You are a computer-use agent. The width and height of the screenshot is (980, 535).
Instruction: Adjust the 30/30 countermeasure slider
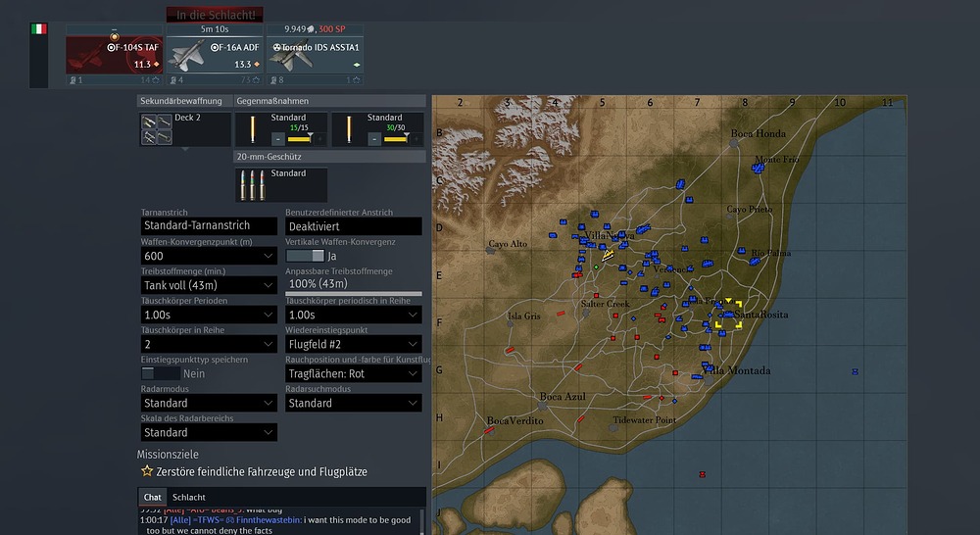396,139
